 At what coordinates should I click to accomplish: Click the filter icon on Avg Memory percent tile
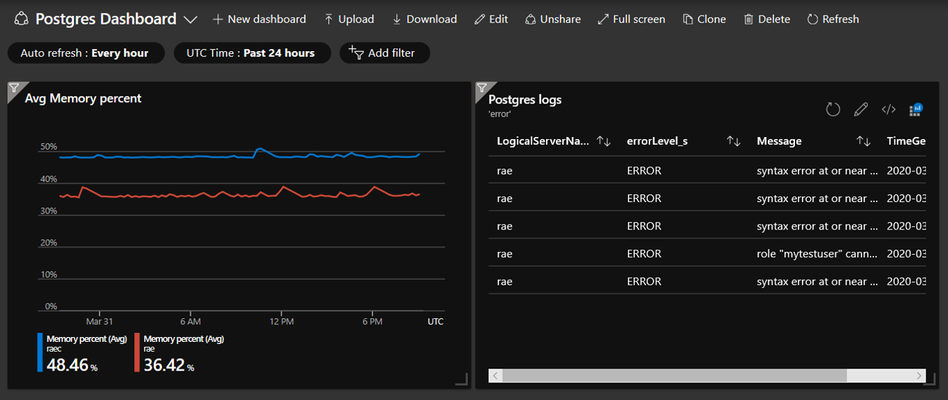click(x=15, y=88)
